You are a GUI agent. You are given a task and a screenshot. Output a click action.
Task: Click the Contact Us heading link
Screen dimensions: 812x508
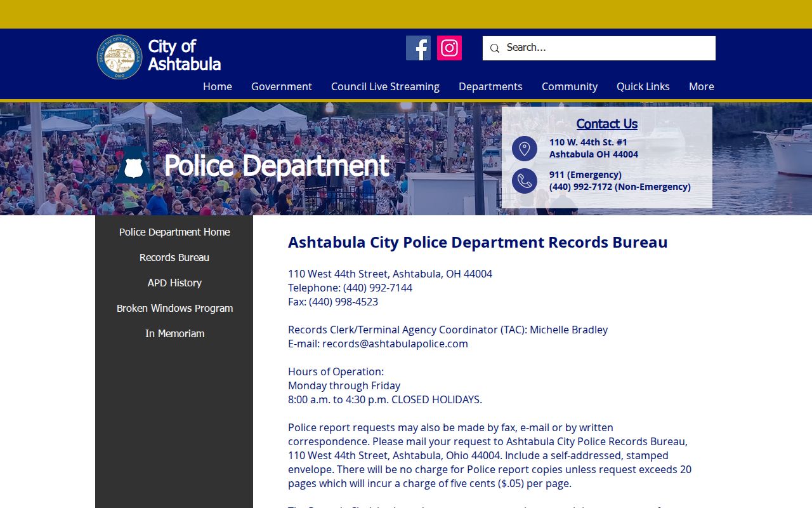[x=607, y=124]
